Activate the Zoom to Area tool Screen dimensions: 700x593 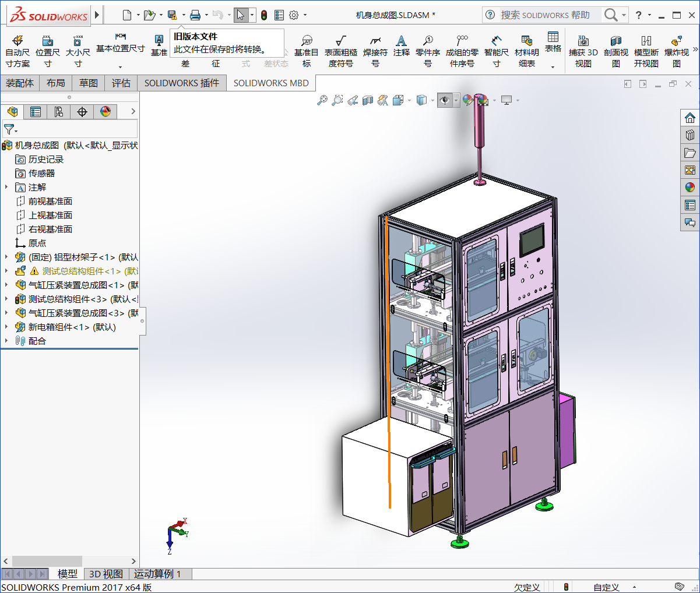(337, 100)
